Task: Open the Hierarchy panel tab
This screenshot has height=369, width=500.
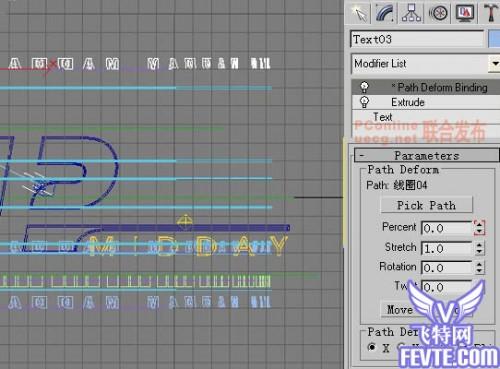Action: pos(411,13)
